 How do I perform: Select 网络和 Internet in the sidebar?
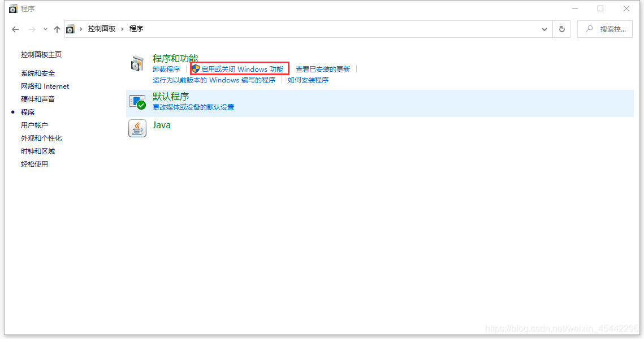[x=45, y=86]
